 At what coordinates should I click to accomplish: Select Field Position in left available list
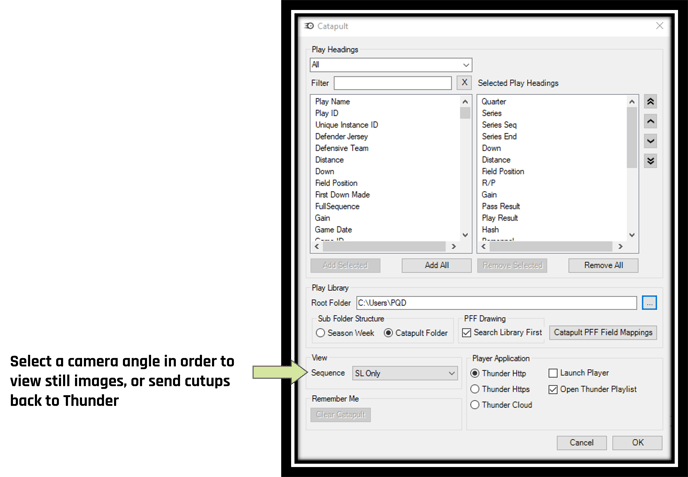pos(336,183)
